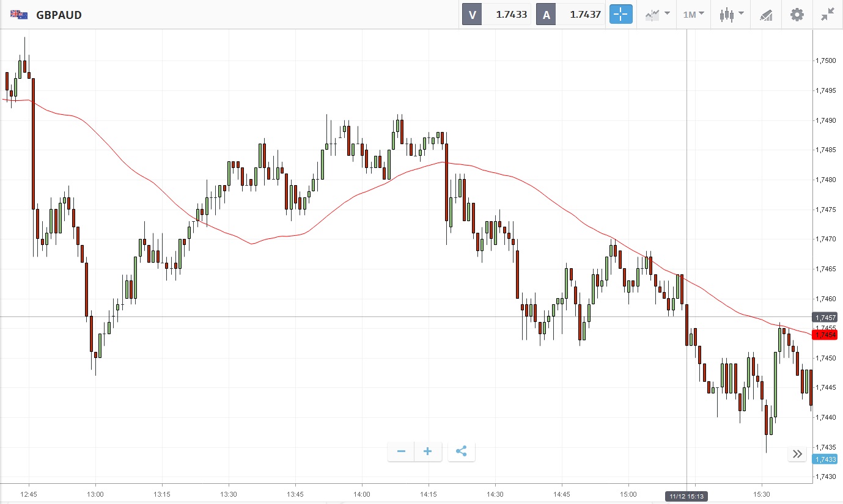Share the chart
This screenshot has width=843, height=504.
pos(462,451)
